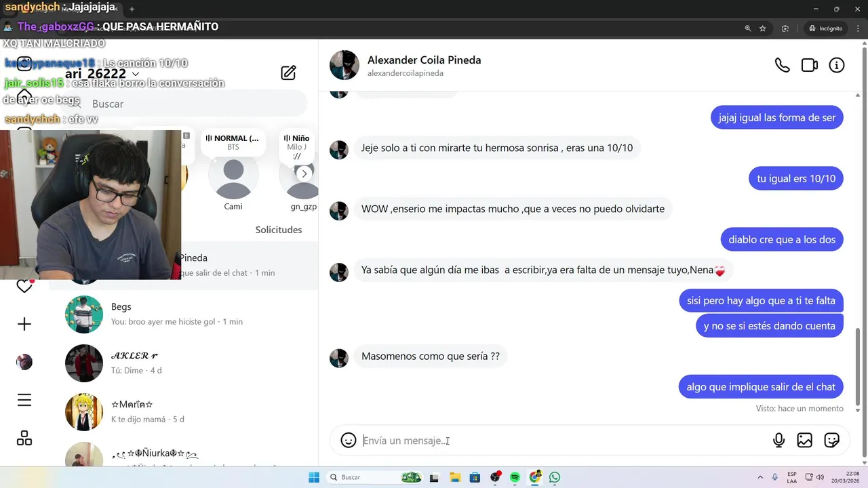Record a voice message with microphone icon

point(779,441)
